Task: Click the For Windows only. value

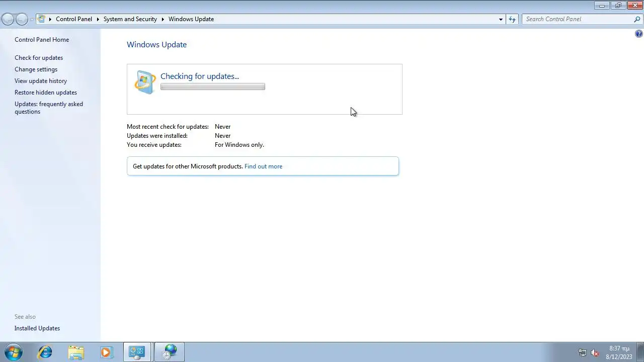Action: (x=239, y=145)
